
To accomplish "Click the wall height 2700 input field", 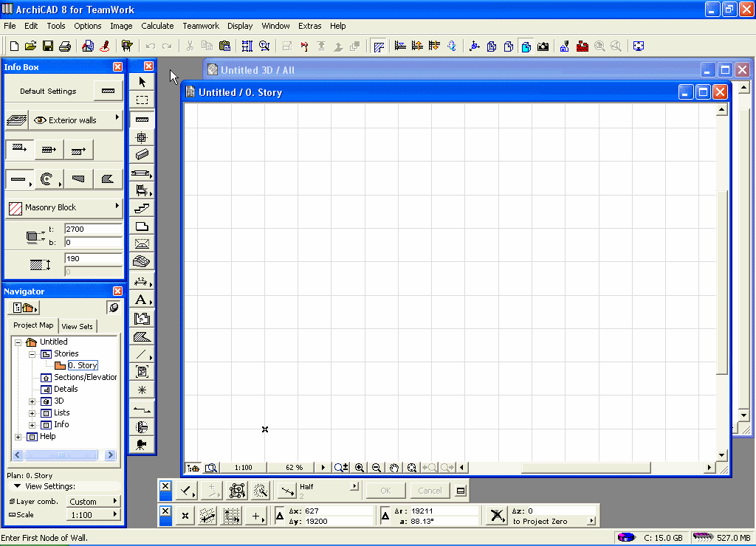I will tap(93, 229).
